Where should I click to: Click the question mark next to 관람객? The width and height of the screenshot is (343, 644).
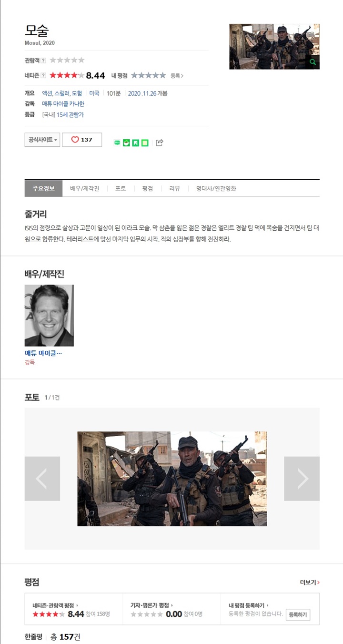click(x=43, y=60)
